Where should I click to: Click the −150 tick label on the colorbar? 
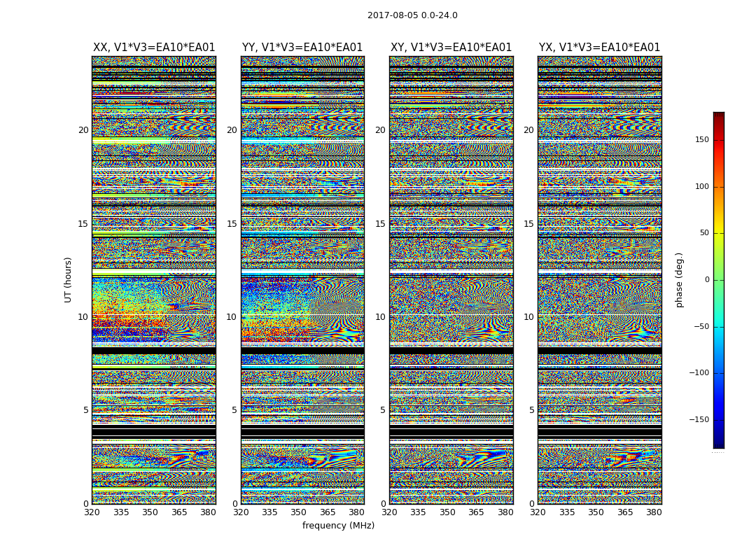pyautogui.click(x=699, y=419)
